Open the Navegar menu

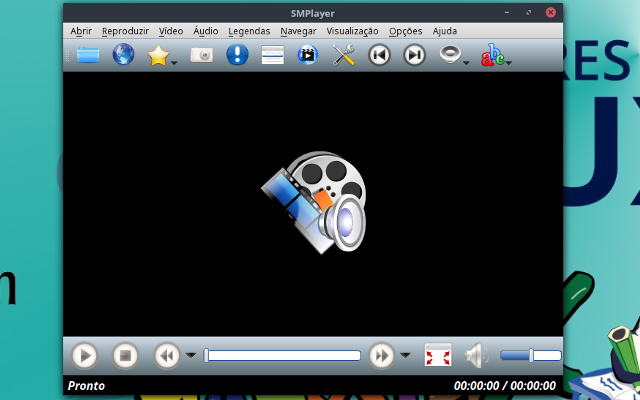[x=298, y=31]
